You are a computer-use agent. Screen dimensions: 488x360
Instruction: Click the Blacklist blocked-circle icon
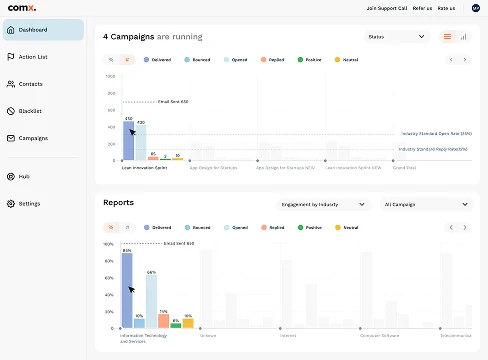(11, 111)
